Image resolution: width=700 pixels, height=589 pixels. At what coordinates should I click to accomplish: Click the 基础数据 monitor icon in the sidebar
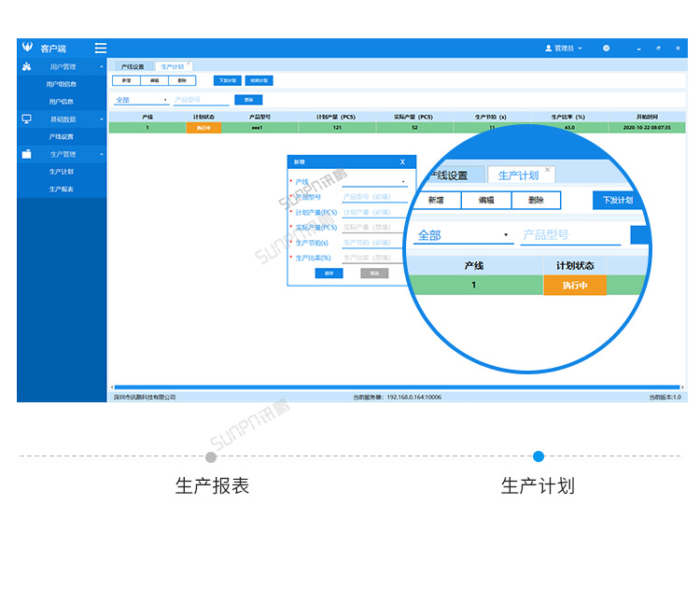27,119
